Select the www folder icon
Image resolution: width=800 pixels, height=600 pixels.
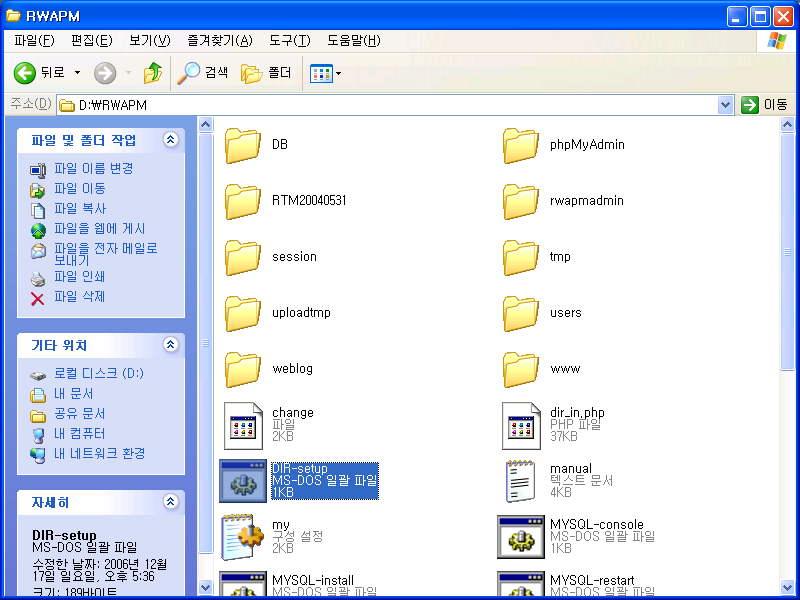pos(520,370)
